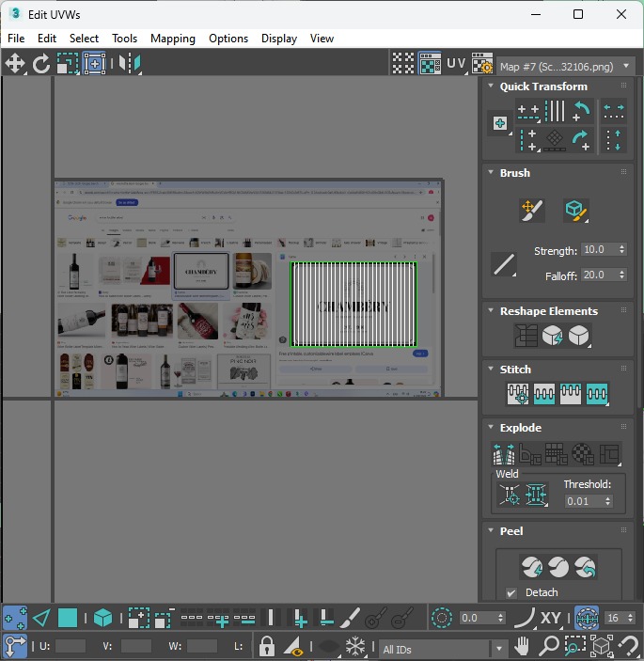
Task: Click the Break explode icon
Action: tap(504, 453)
